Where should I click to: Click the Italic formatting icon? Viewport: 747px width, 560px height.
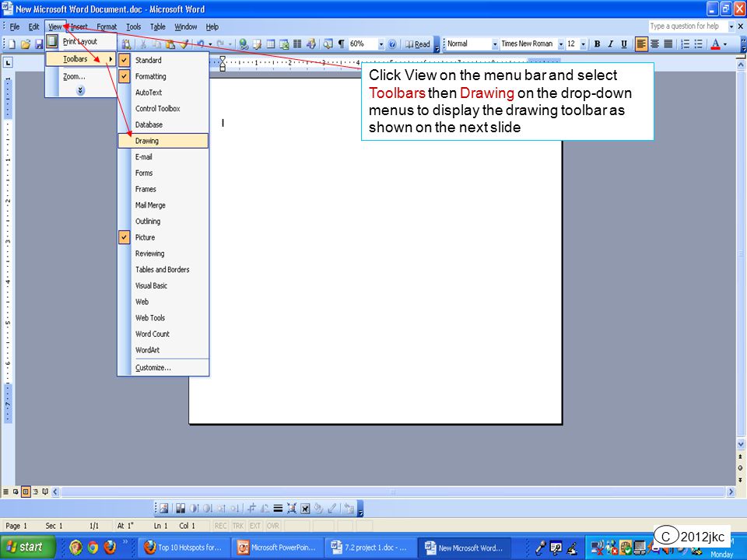coord(610,44)
